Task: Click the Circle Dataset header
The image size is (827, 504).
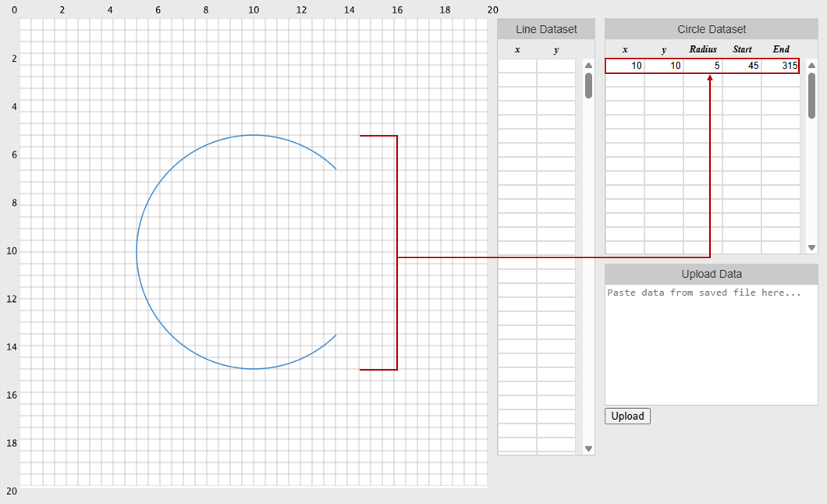Action: coord(711,29)
